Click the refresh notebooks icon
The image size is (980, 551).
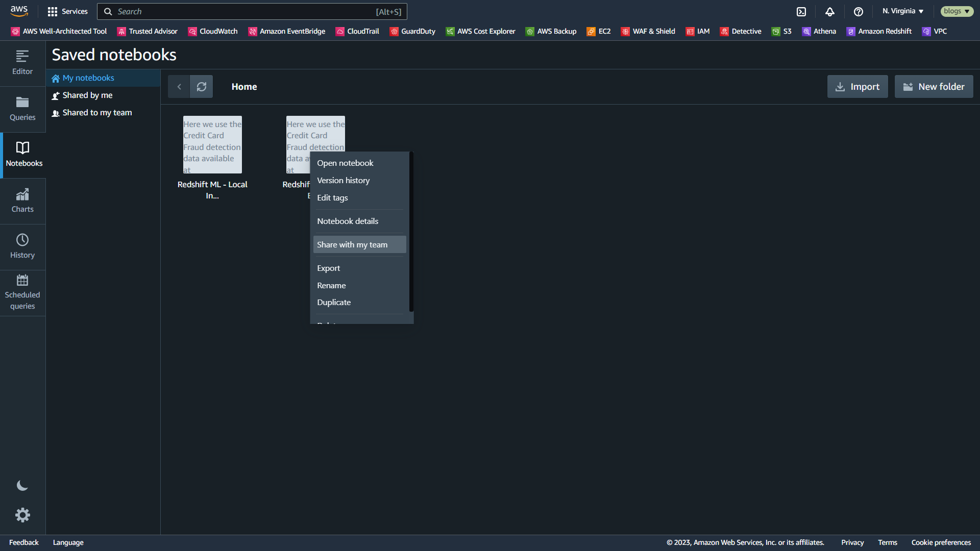point(202,87)
